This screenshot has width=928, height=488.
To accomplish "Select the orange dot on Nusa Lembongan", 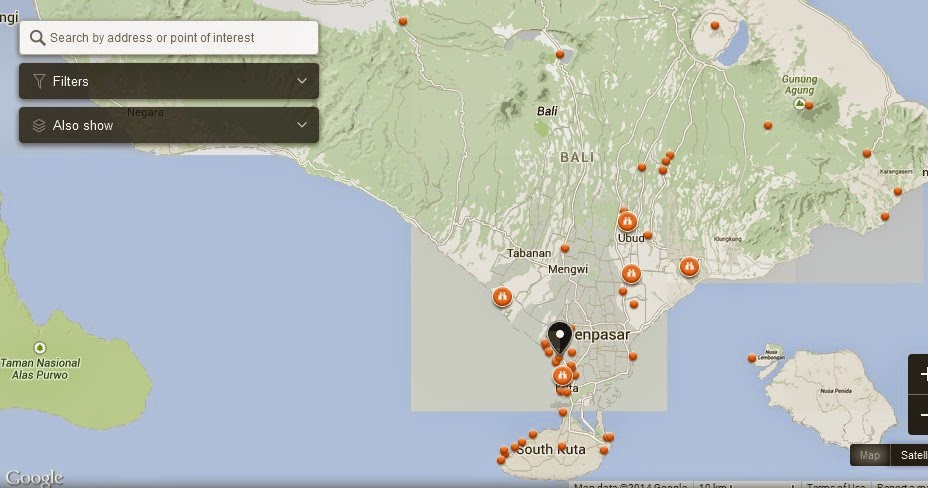I will (x=752, y=358).
